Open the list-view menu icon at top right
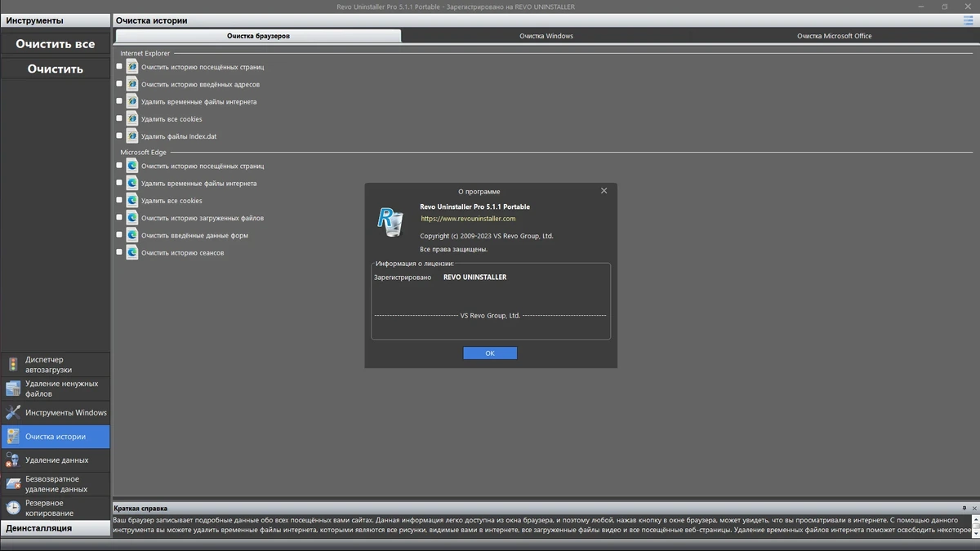 [x=968, y=20]
